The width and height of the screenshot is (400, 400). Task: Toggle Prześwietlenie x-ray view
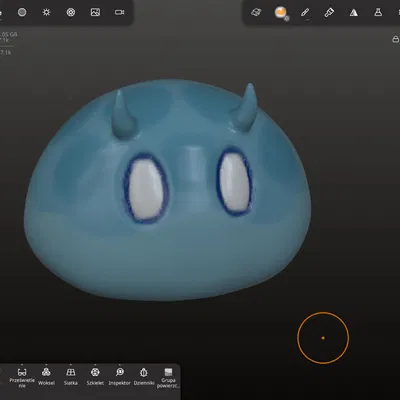(22, 377)
